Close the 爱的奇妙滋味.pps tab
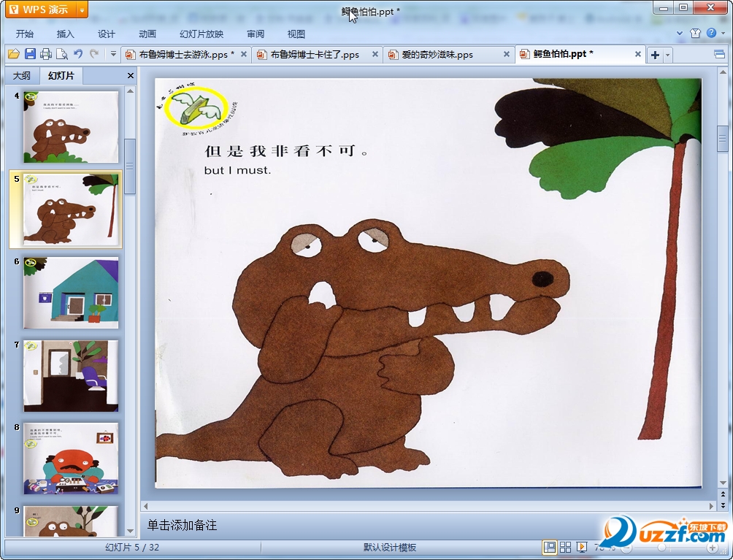 pyautogui.click(x=506, y=54)
